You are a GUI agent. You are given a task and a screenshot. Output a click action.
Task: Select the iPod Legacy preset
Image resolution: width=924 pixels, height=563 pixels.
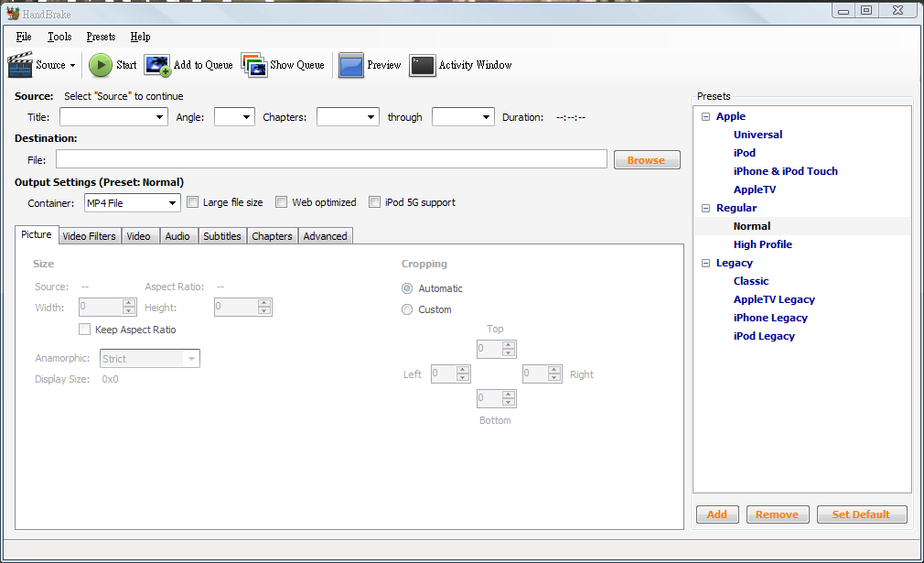tap(764, 335)
